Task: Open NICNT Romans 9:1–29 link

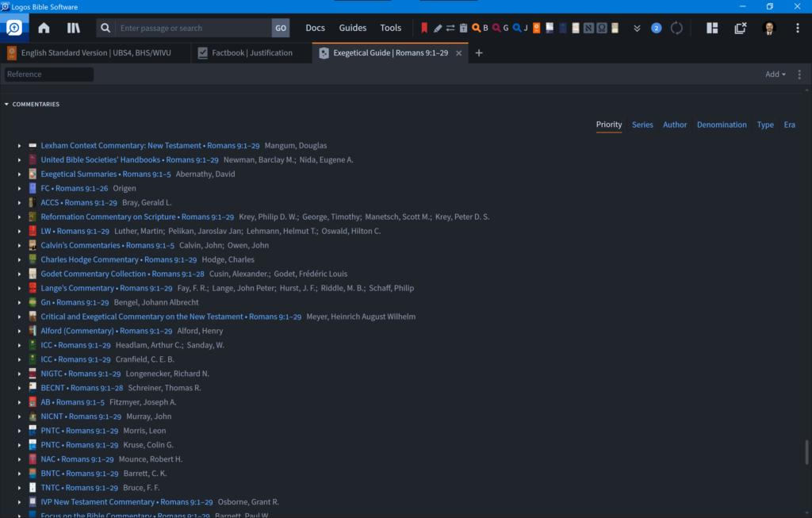Action: [x=81, y=416]
